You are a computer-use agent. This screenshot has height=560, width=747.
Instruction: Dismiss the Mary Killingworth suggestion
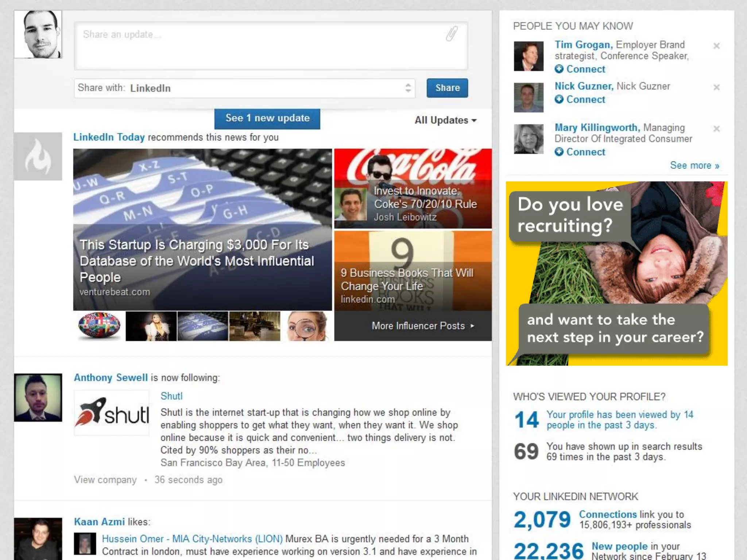pyautogui.click(x=716, y=128)
